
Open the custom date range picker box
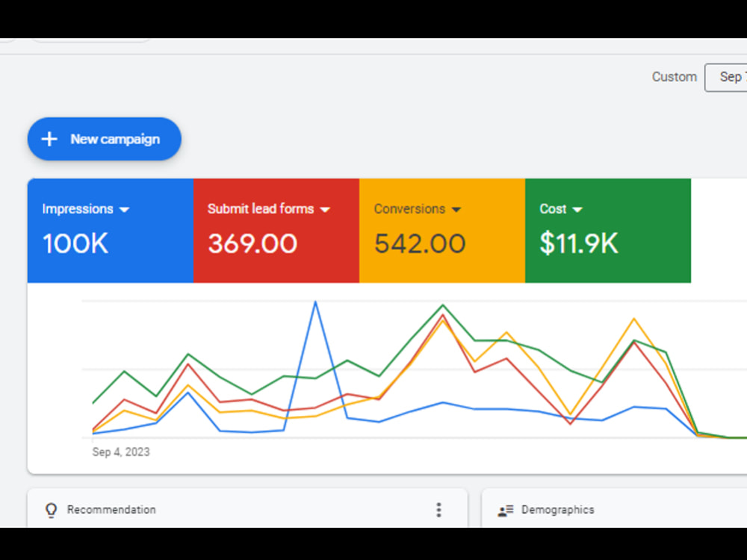(x=726, y=77)
